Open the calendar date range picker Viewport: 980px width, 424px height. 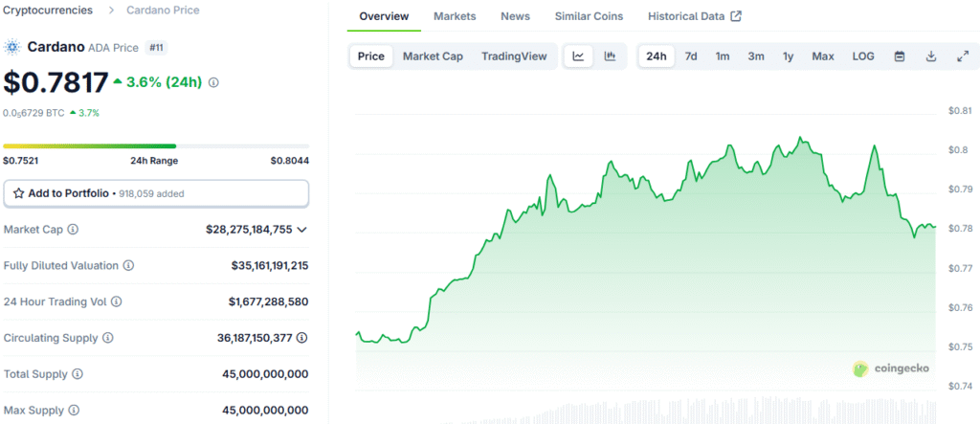(x=900, y=56)
